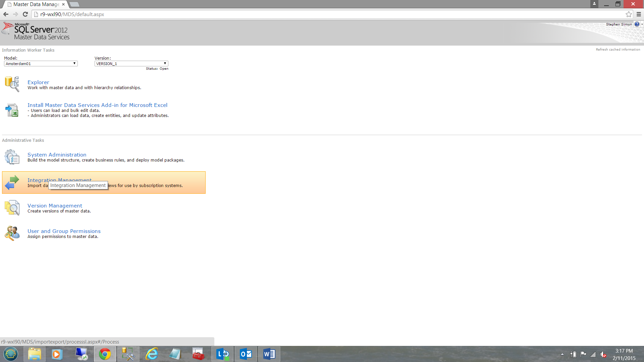Open Chrome's hamburger menu
Screen dimensions: 644x362
[x=639, y=14]
